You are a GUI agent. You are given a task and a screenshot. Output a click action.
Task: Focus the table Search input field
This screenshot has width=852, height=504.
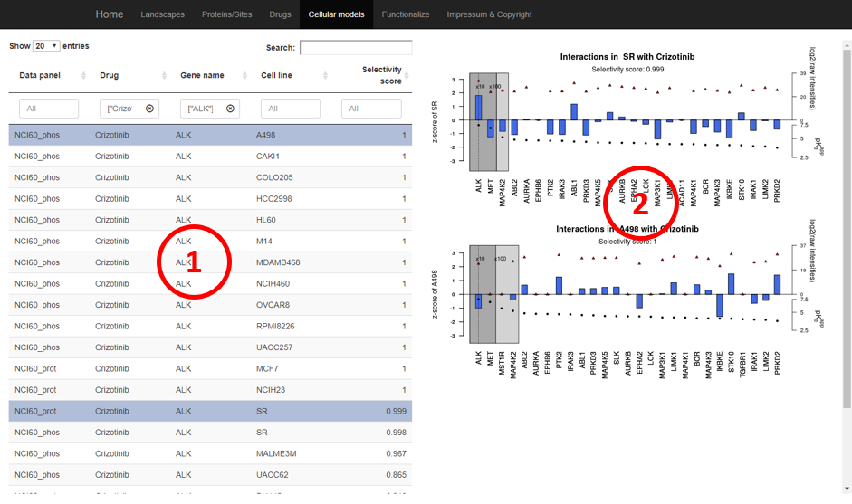(355, 47)
